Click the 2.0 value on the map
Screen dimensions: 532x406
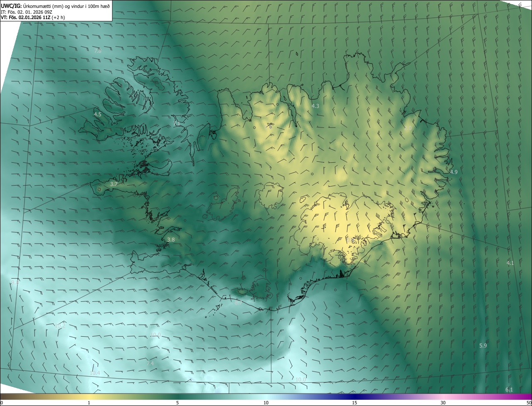[x=408, y=128]
